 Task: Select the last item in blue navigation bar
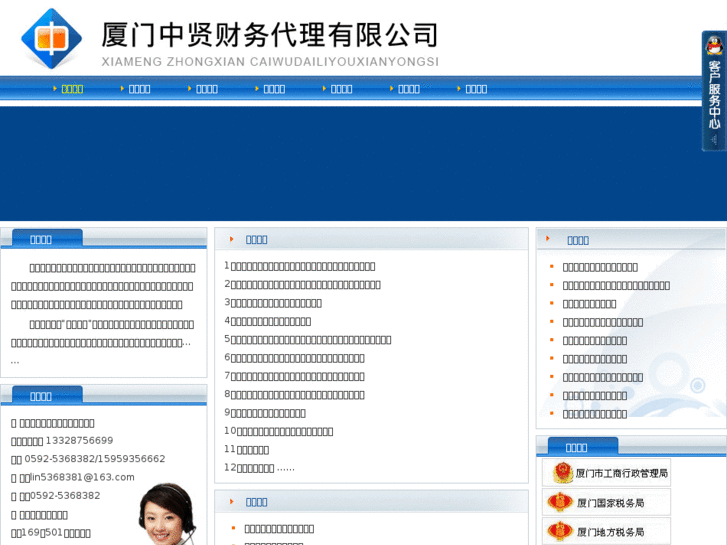coord(476,89)
